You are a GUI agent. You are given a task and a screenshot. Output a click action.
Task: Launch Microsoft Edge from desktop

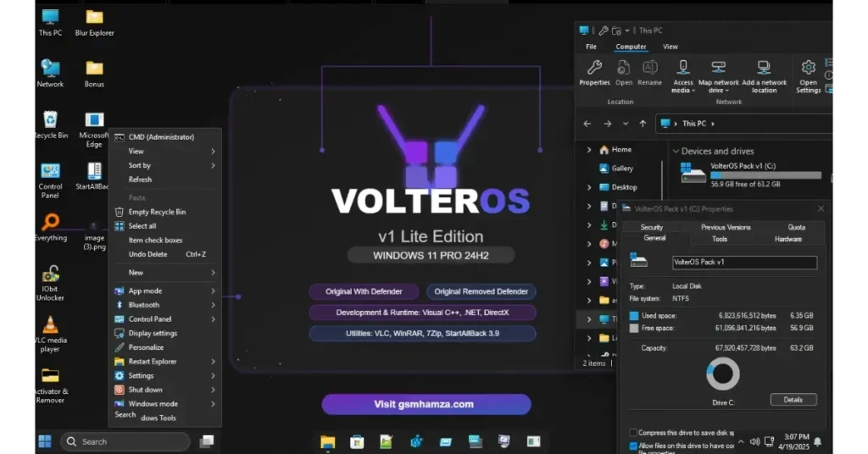coord(94,130)
